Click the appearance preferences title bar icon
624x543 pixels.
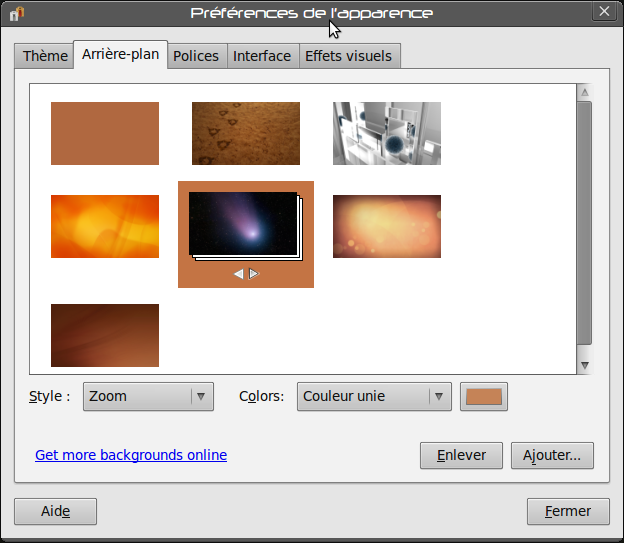(17, 14)
